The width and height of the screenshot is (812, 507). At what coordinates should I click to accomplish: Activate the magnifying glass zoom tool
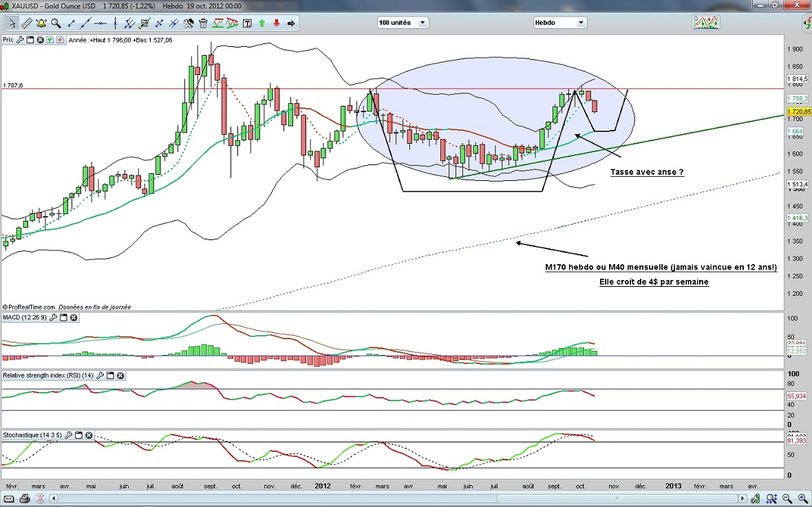tap(56, 23)
